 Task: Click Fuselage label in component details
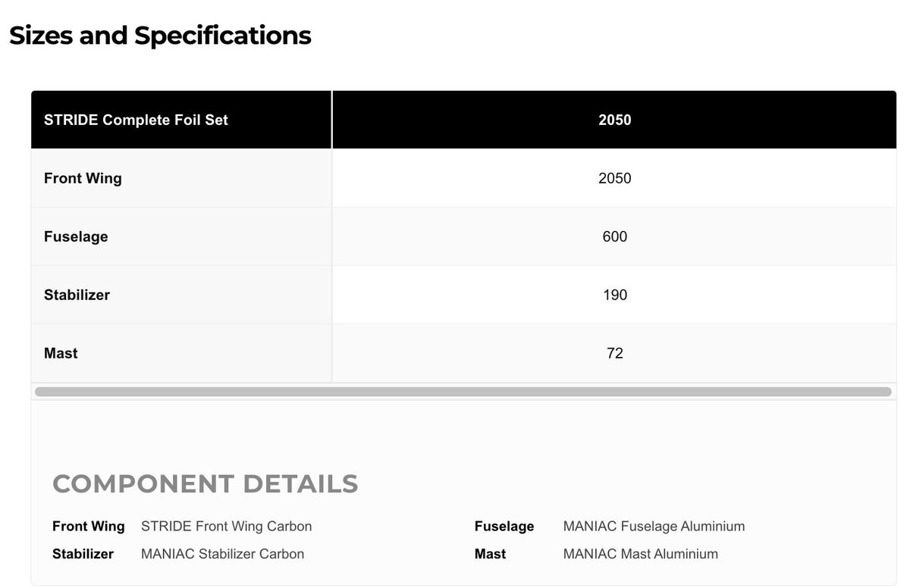click(504, 526)
